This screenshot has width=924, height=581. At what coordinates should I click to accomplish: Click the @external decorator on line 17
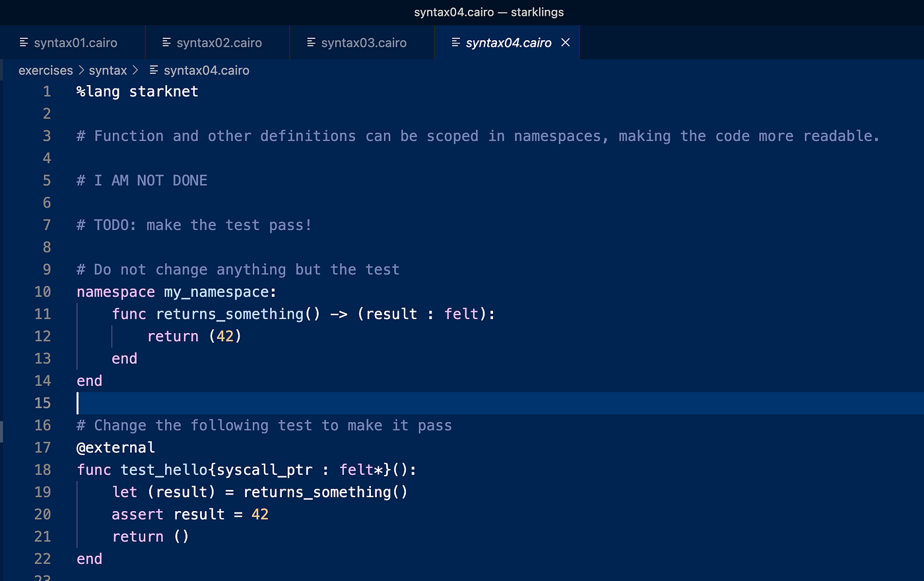pos(115,447)
